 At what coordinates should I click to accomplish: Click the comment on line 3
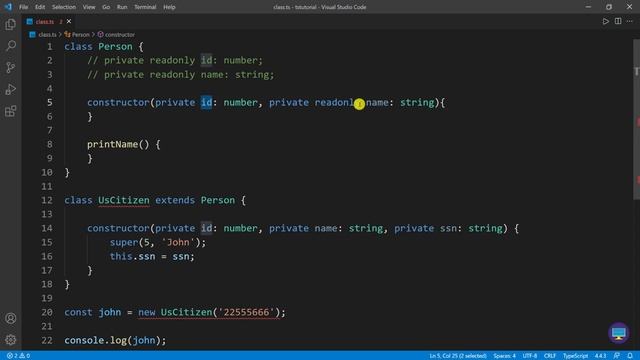pyautogui.click(x=181, y=75)
